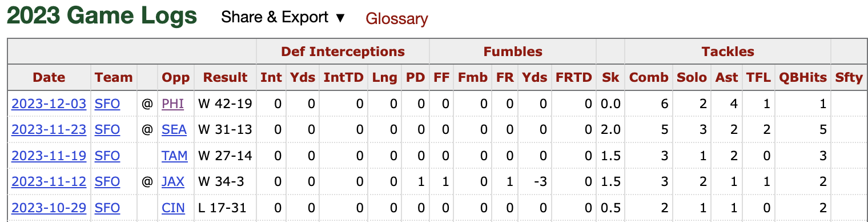Open the 2023-12-03 game link
Screen dimensions: 868x222
coord(49,104)
